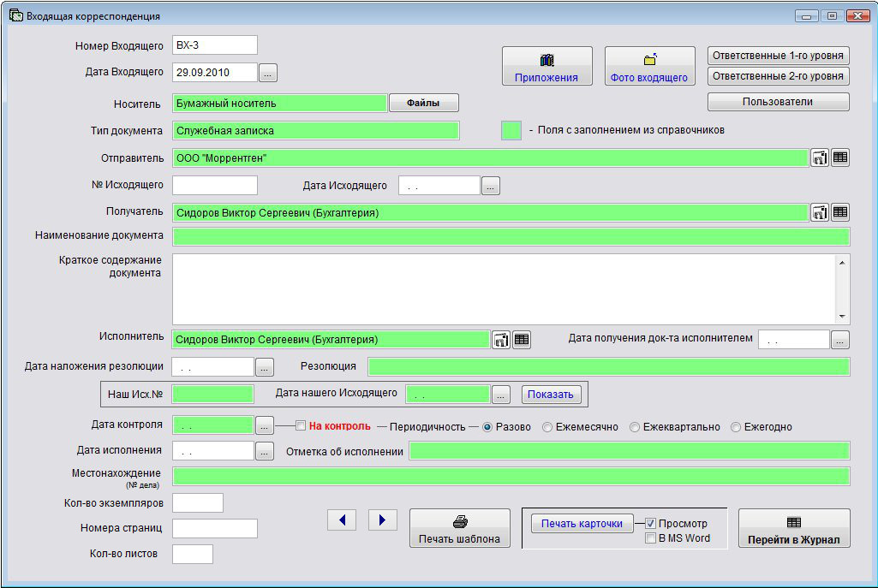Go to previous record with left arrow
The image size is (878, 588).
[342, 520]
